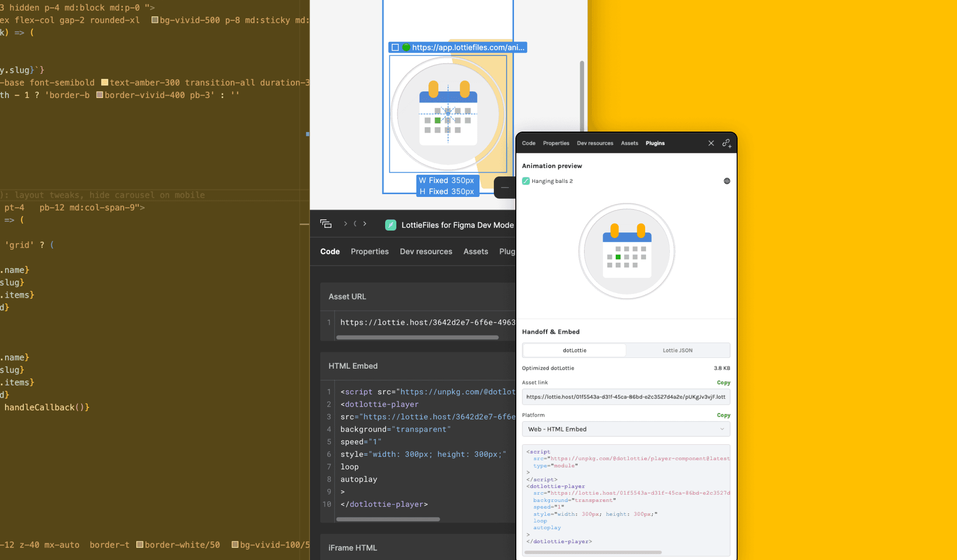The image size is (957, 560).
Task: Toggle the checkbox in canvas URL label
Action: click(395, 47)
